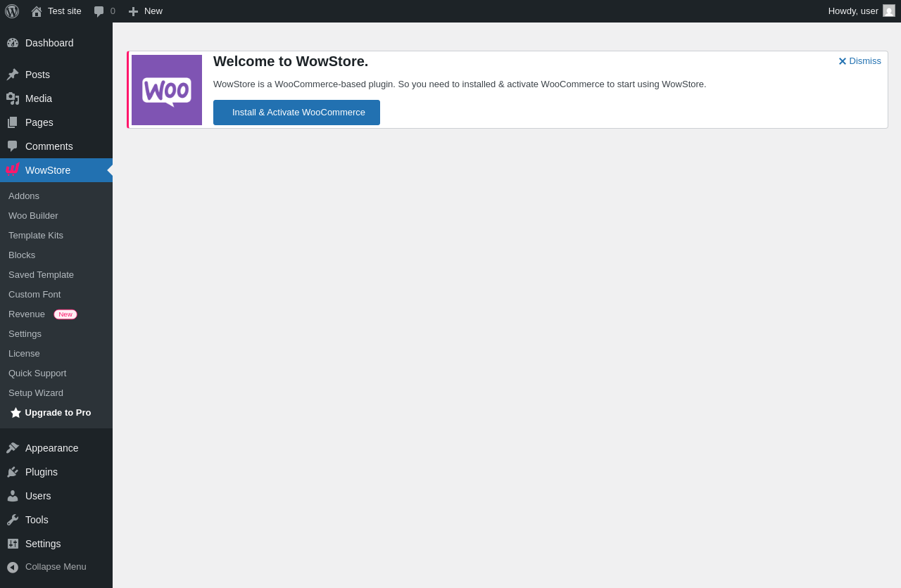
Task: Click the WooCommerce logo thumbnail
Action: click(x=167, y=90)
